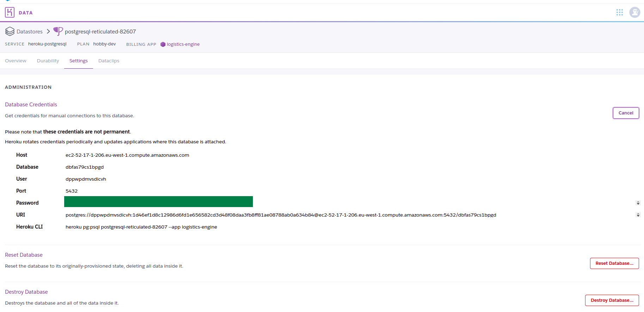Select the Port value 5432
The image size is (644, 312).
(x=72, y=191)
